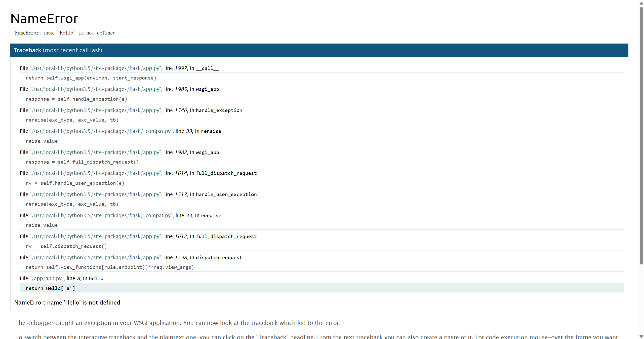Click the 'rv = self.dispatch_request()' code line

click(66, 246)
